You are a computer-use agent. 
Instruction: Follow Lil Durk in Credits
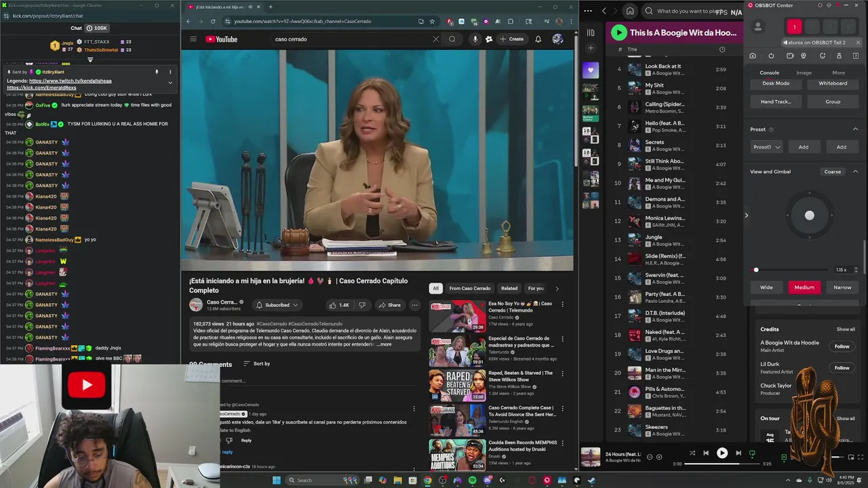[x=842, y=368]
